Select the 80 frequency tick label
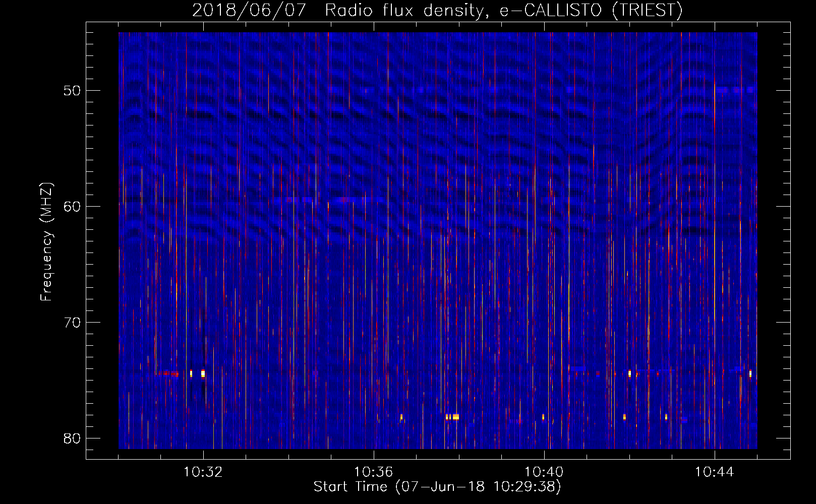This screenshot has height=504, width=816. [x=72, y=438]
